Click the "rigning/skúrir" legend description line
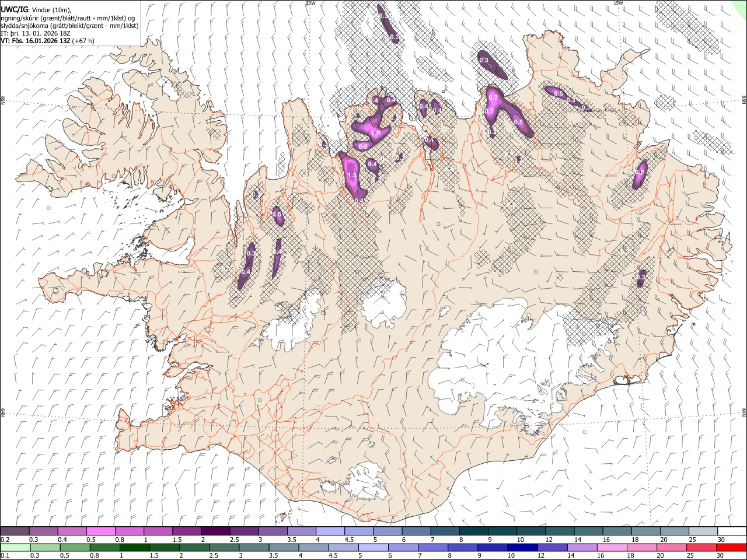The height and width of the screenshot is (560, 747). [x=69, y=17]
